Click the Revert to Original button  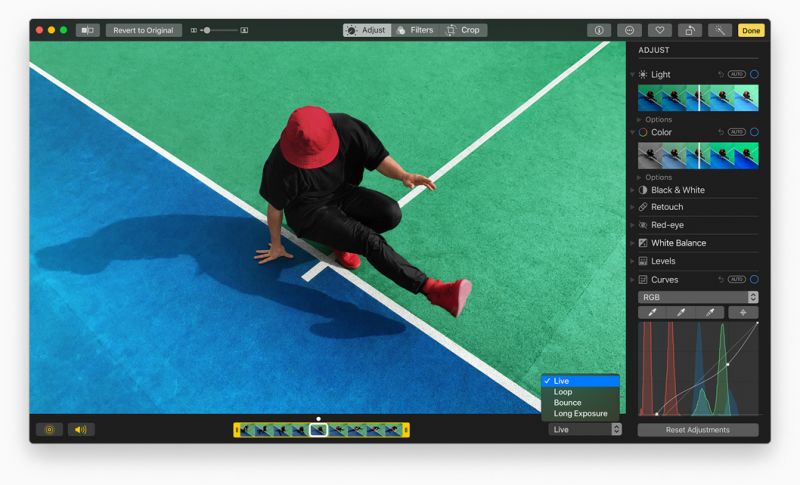(x=143, y=30)
